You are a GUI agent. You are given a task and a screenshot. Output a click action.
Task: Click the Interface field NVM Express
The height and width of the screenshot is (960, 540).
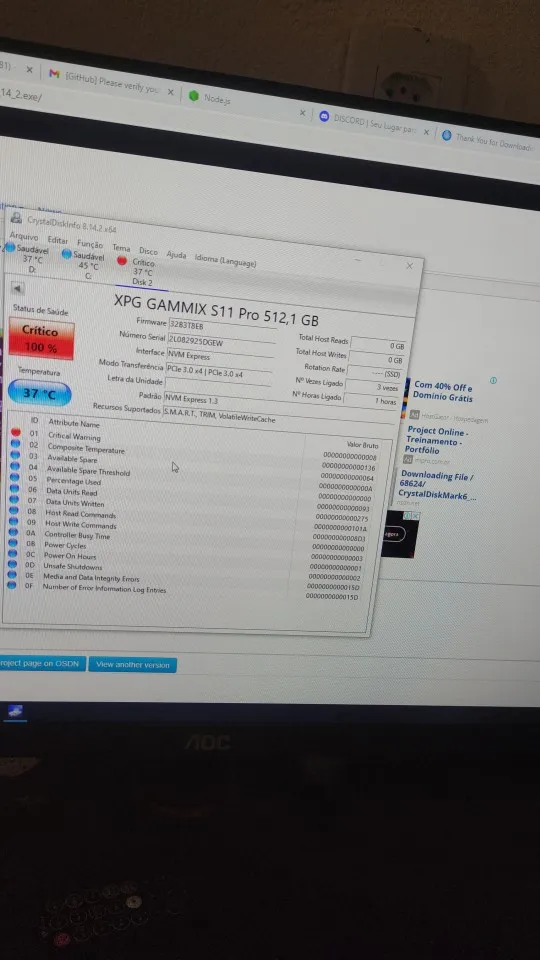pyautogui.click(x=219, y=357)
